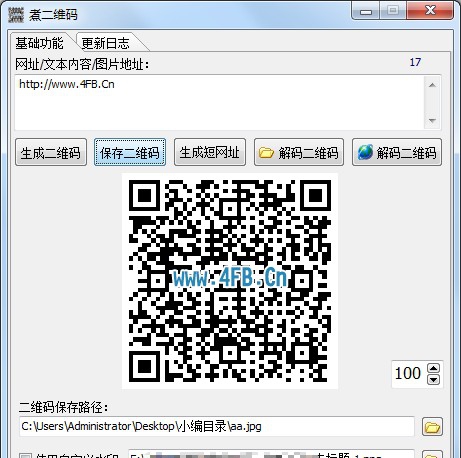
Task: Click the text box scroll up arrow
Action: (432, 85)
